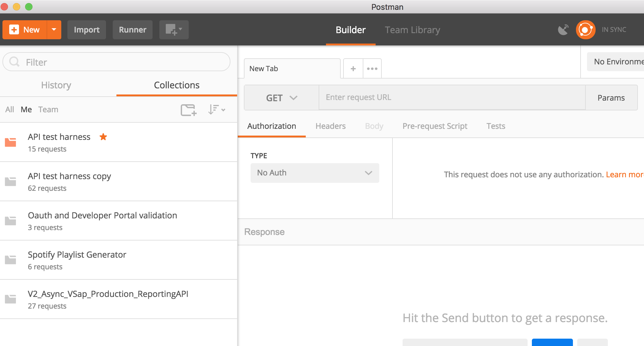Screen dimensions: 644x346
Task: Create a new collection folder
Action: 188,110
